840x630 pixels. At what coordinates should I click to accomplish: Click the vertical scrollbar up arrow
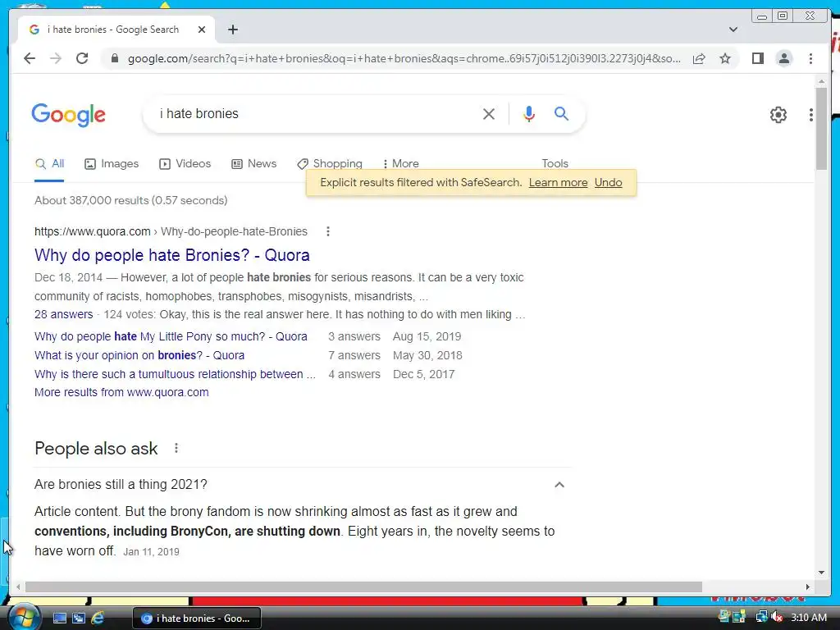click(821, 81)
